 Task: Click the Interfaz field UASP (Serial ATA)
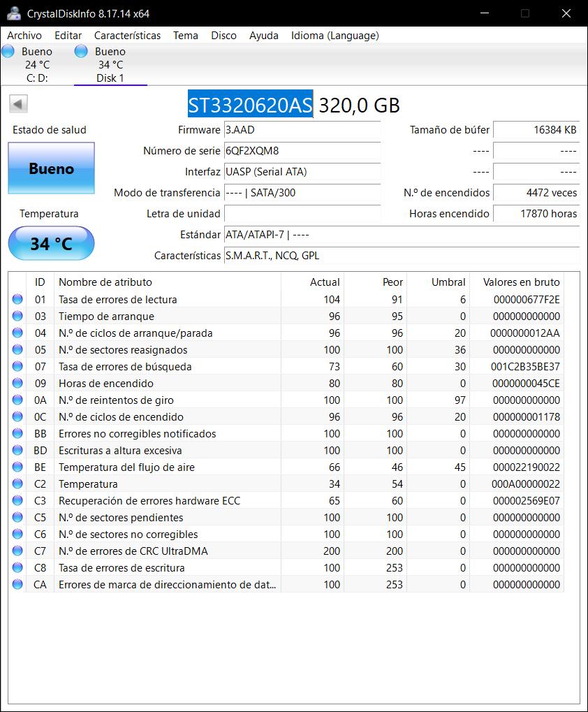(x=302, y=172)
